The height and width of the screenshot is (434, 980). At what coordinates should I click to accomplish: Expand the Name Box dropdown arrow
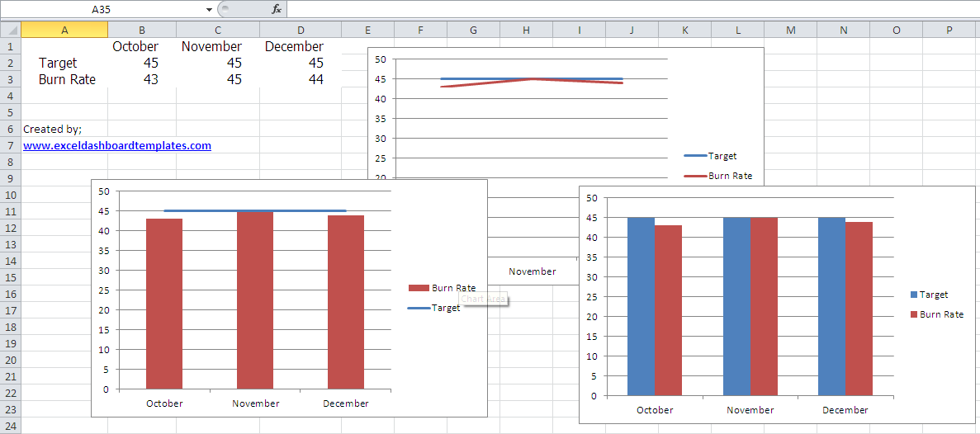coord(209,9)
